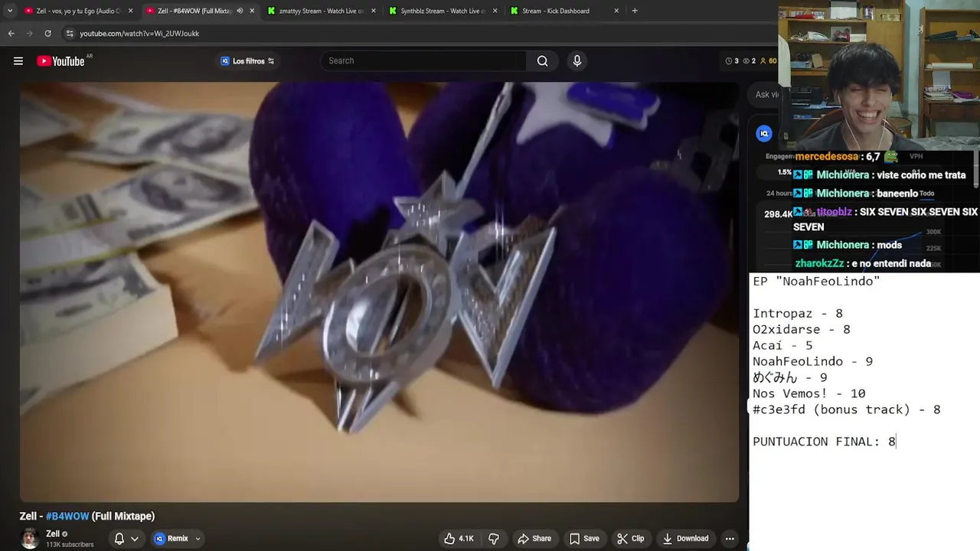Click 'Acai - 5' line in notes
This screenshot has height=551, width=980.
pos(782,345)
